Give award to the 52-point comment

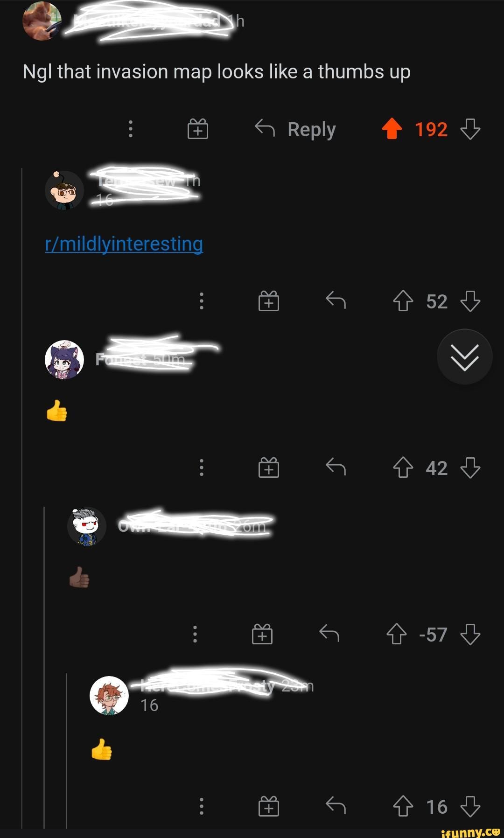pyautogui.click(x=269, y=301)
